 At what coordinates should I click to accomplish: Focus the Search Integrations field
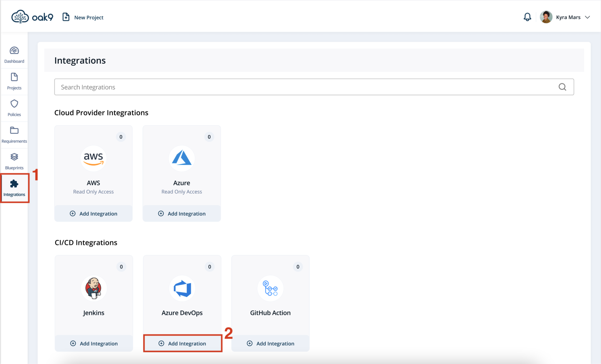point(314,87)
